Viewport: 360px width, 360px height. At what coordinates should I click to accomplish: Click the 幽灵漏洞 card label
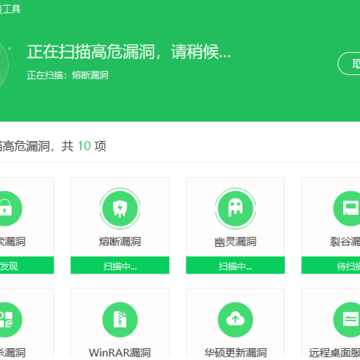[235, 241]
